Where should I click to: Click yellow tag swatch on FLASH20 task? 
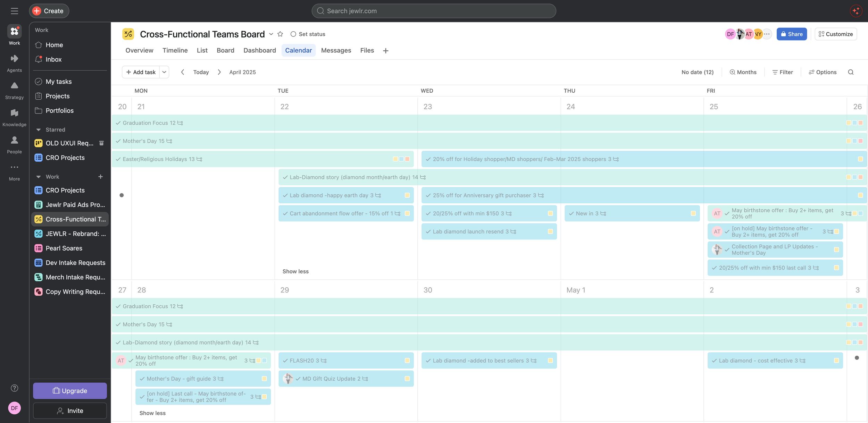click(407, 361)
